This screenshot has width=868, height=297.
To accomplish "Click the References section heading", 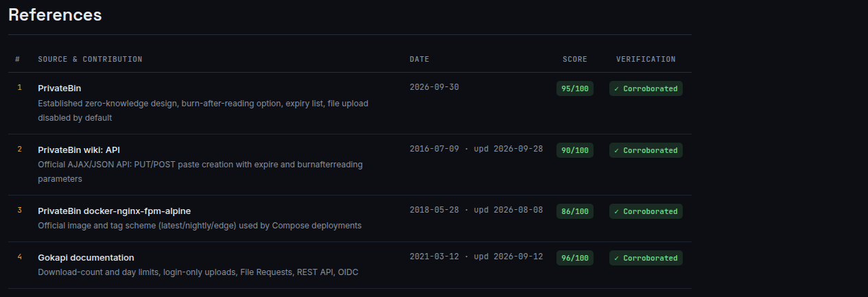I will point(55,14).
